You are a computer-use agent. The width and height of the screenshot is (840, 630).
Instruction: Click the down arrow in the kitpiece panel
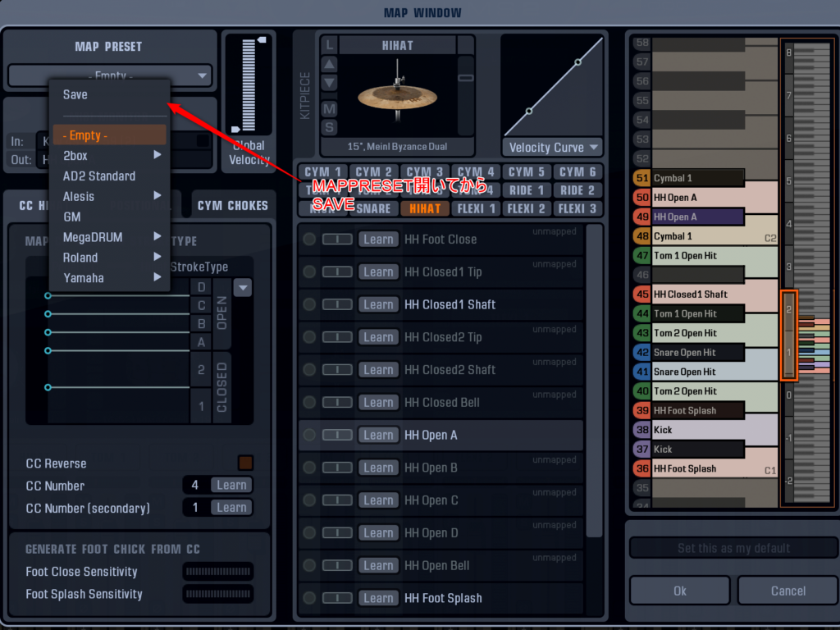tap(329, 84)
